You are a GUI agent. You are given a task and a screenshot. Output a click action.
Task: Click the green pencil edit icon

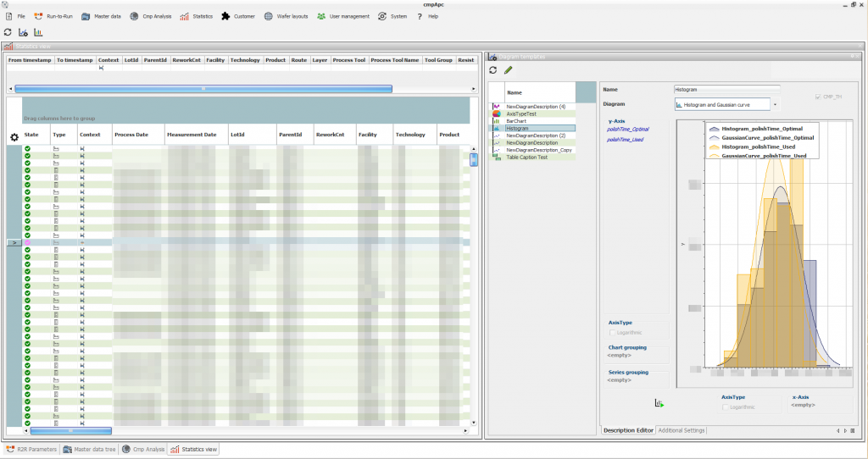[x=509, y=69]
